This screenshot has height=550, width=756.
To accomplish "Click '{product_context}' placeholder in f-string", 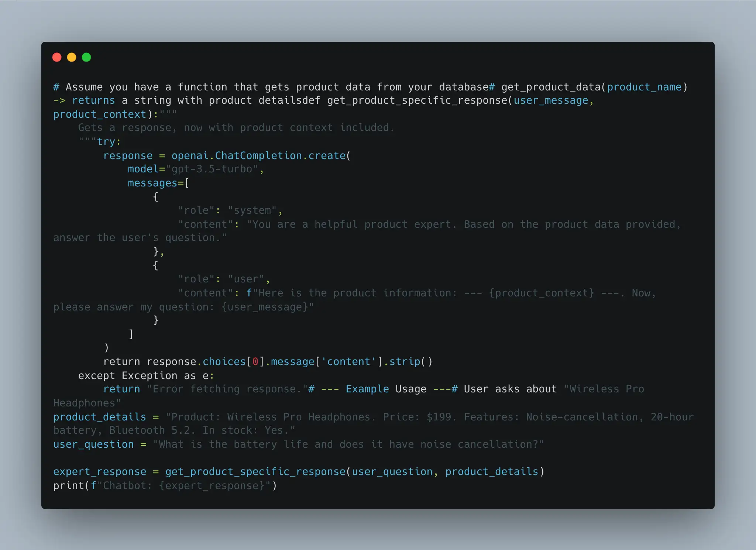I will pyautogui.click(x=542, y=293).
